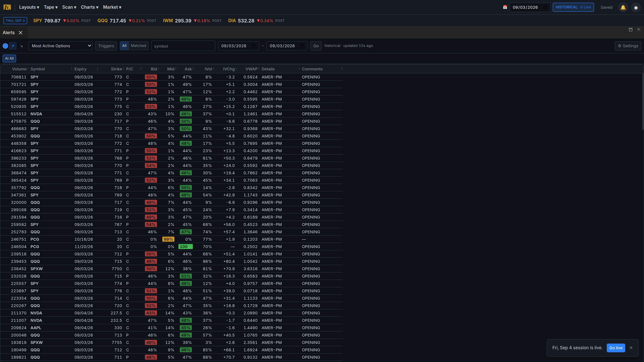
Task: Sort by Bid column header
Action: click(x=154, y=69)
